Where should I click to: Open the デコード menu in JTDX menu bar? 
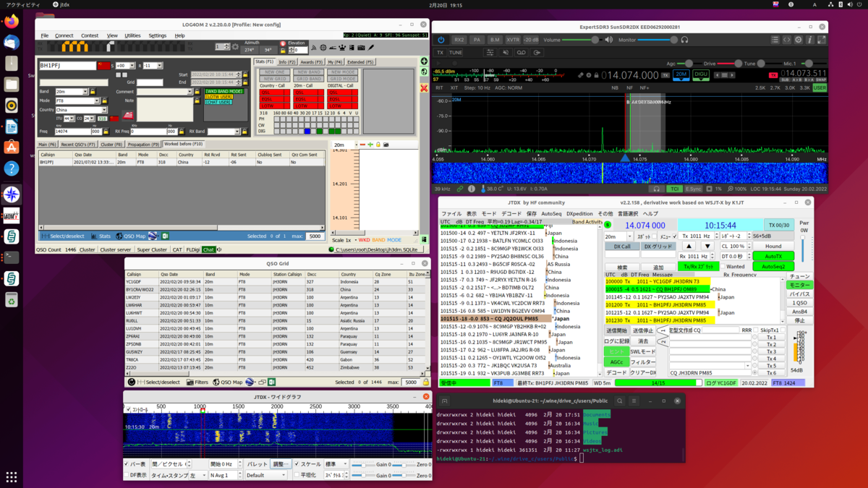[x=511, y=214]
